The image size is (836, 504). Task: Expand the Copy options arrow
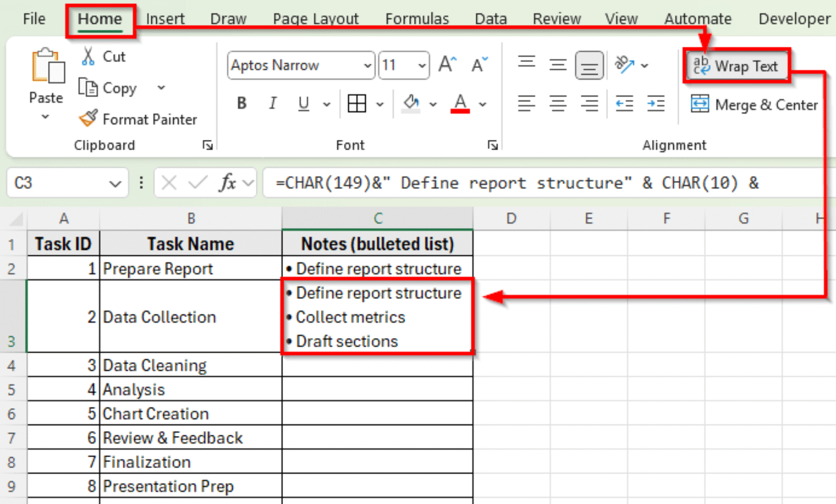pos(161,88)
